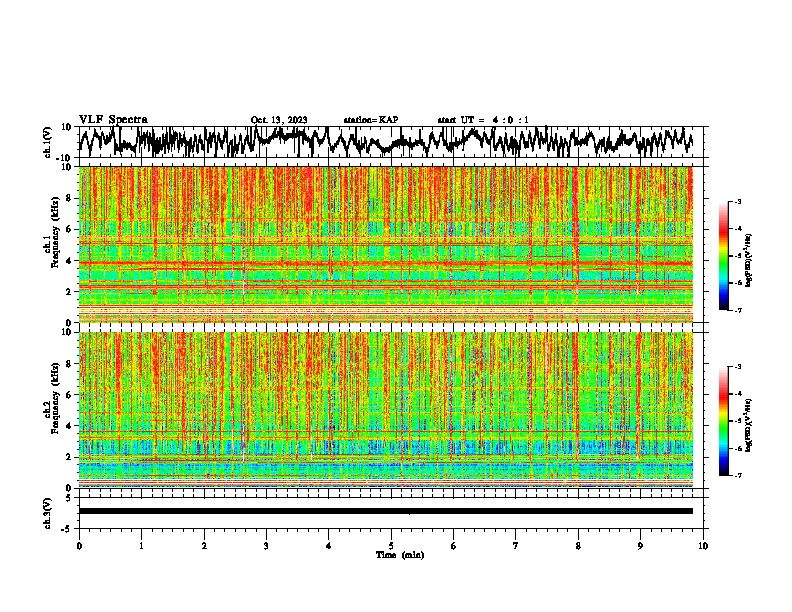792x612 pixels.
Task: Select the "start UT = 4 : 0 : 1" text
Action: pos(483,120)
